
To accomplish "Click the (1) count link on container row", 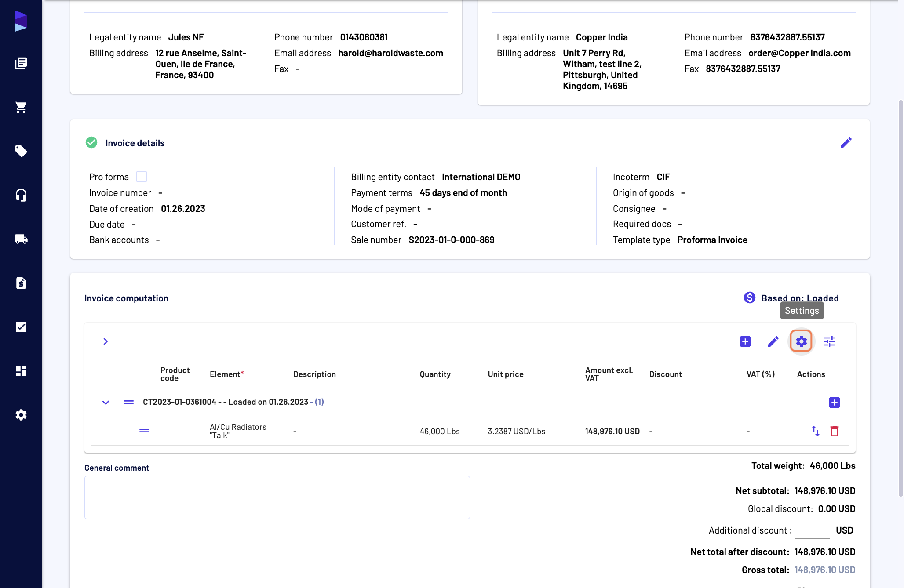I will point(319,402).
